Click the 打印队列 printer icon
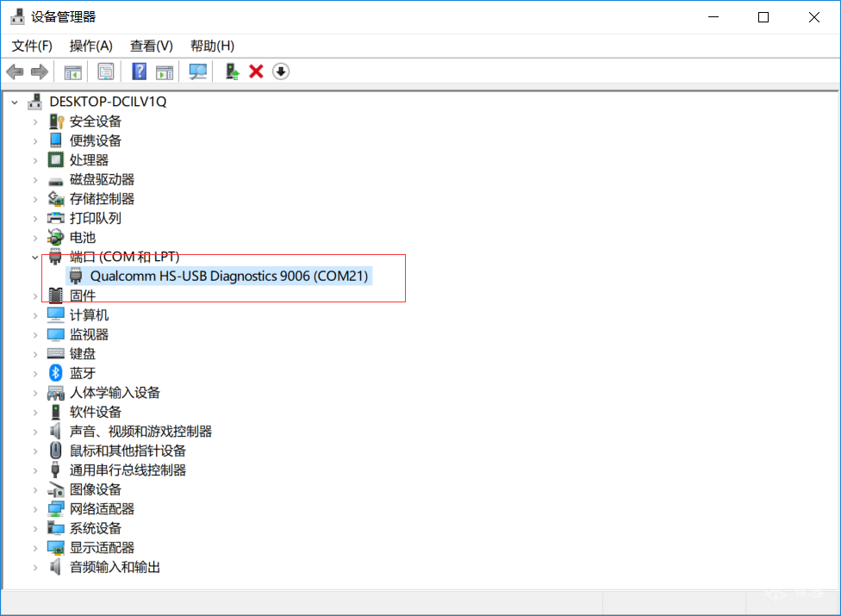Image resolution: width=841 pixels, height=616 pixels. 56,218
